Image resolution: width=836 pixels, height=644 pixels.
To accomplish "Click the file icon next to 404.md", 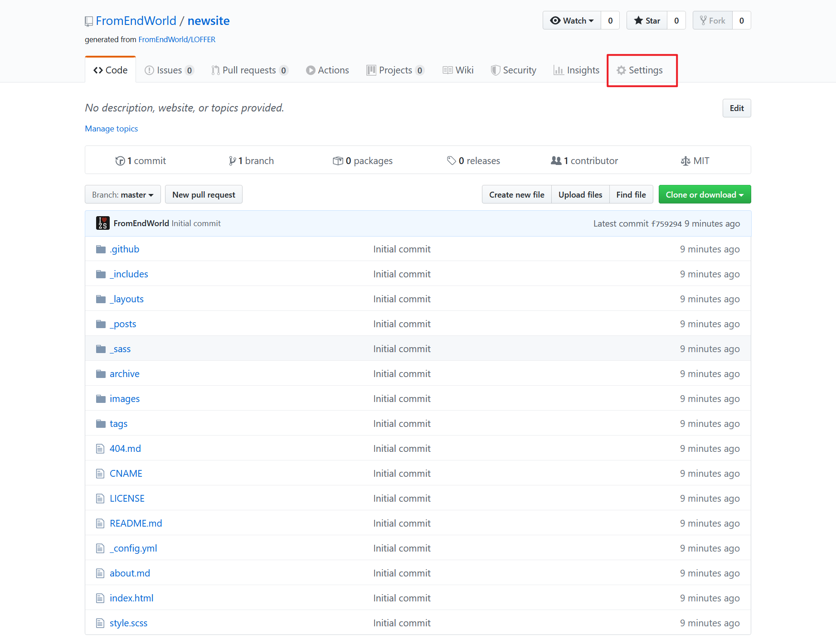I will point(100,449).
